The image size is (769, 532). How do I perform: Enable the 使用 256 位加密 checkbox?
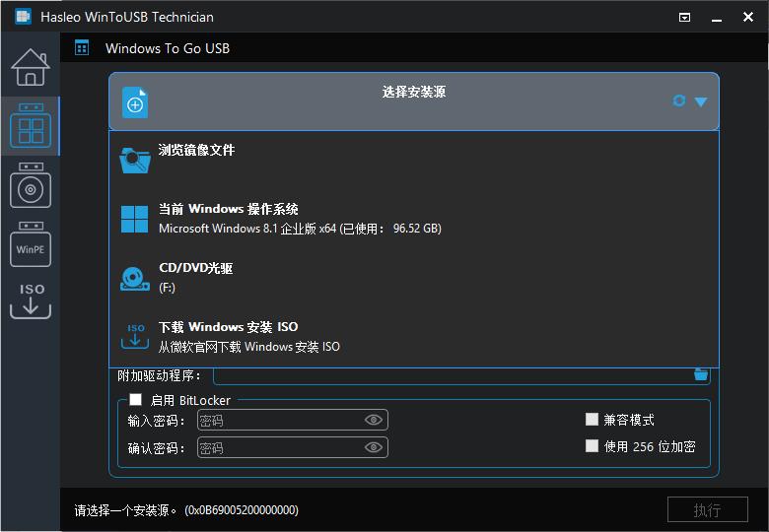coord(592,445)
